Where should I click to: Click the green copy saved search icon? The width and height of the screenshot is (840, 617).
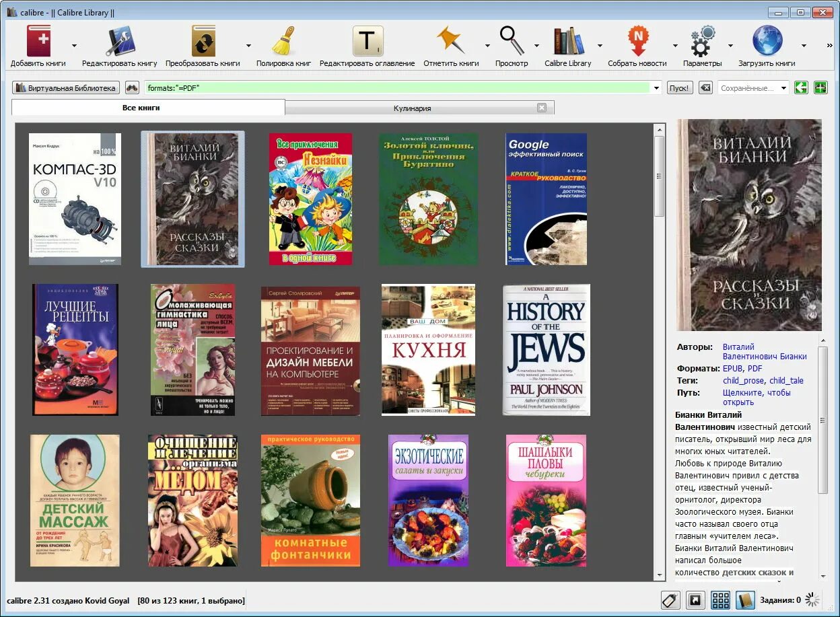pyautogui.click(x=801, y=88)
